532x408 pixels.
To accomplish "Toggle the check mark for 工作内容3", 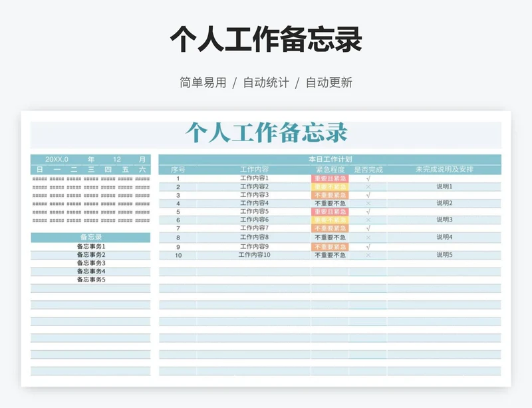I will pyautogui.click(x=368, y=195).
